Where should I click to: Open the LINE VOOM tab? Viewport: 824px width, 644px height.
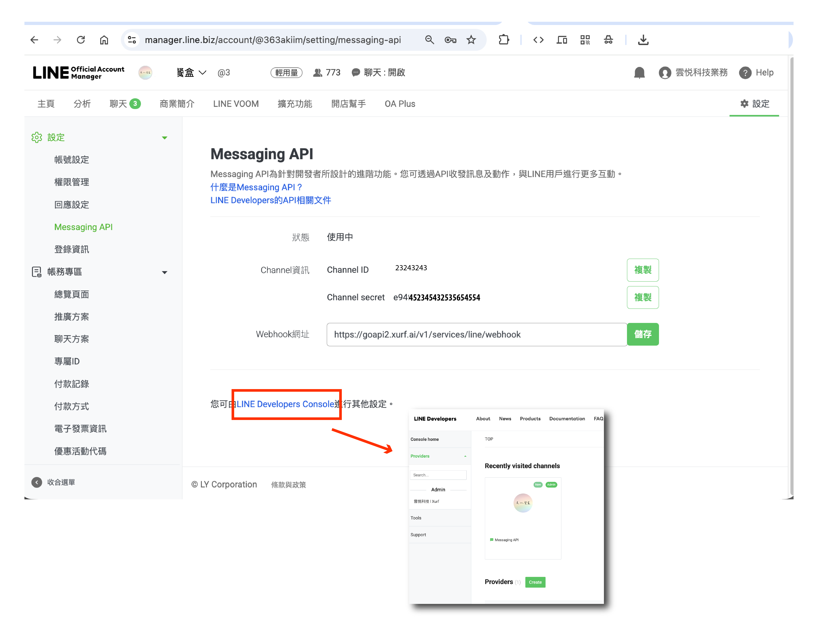[x=236, y=104]
